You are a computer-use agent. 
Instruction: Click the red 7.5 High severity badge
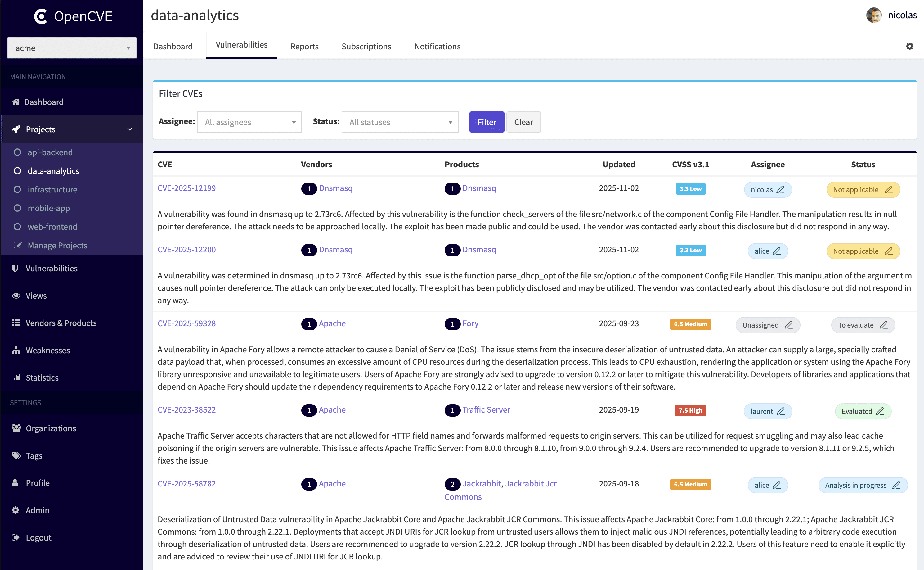click(690, 410)
